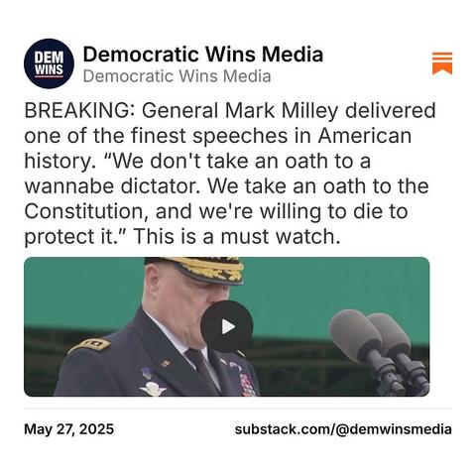Viewport: 476px width, 476px height.
Task: Select the name General Mark Milley in the text
Action: click(x=240, y=110)
